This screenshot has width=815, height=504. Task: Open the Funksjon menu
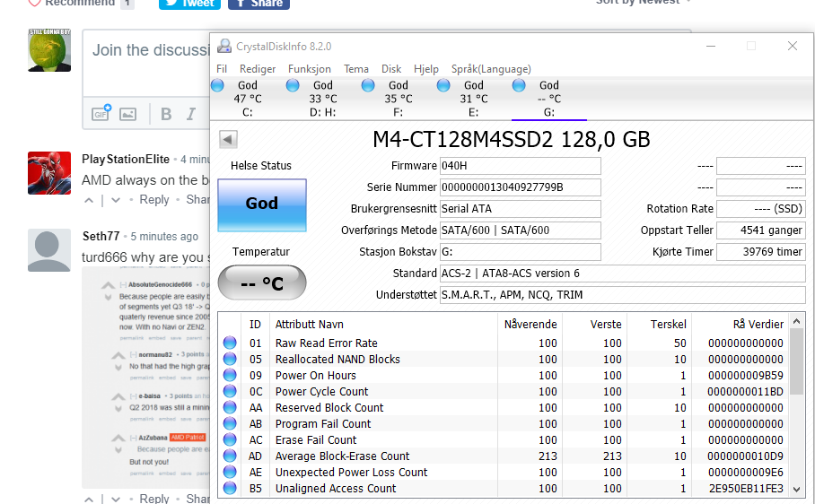tap(310, 69)
